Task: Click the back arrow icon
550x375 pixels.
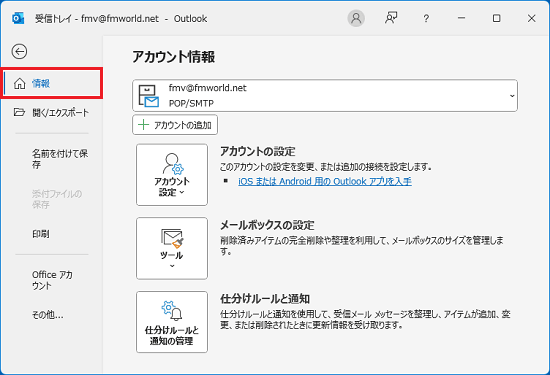Action: tap(19, 52)
